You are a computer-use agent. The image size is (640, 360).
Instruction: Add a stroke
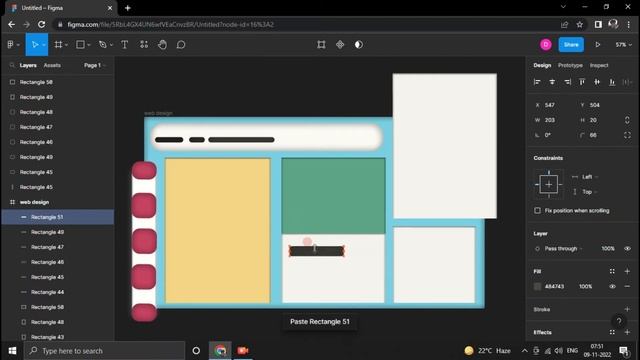pyautogui.click(x=627, y=309)
